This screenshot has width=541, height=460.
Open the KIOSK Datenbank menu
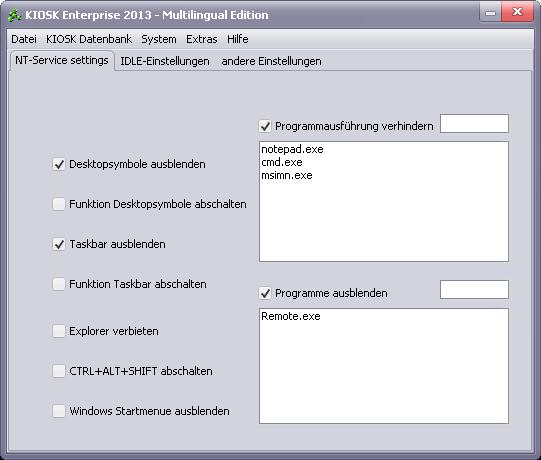click(x=89, y=39)
